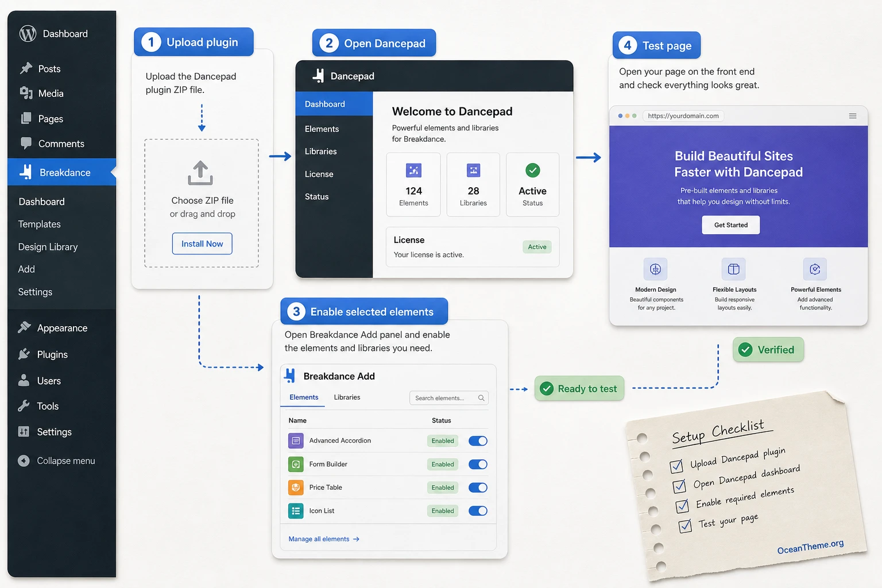Switch to Libraries tab in Breakdance Add
The height and width of the screenshot is (588, 882).
pos(347,397)
